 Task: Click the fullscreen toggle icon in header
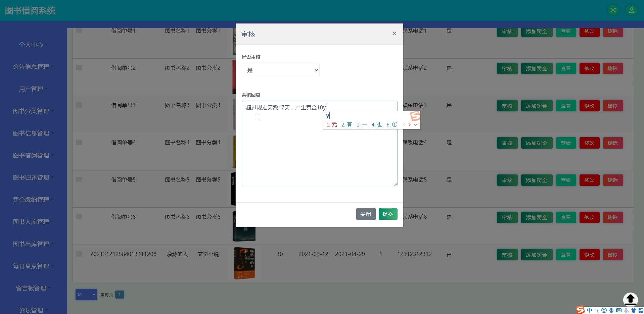(x=613, y=10)
